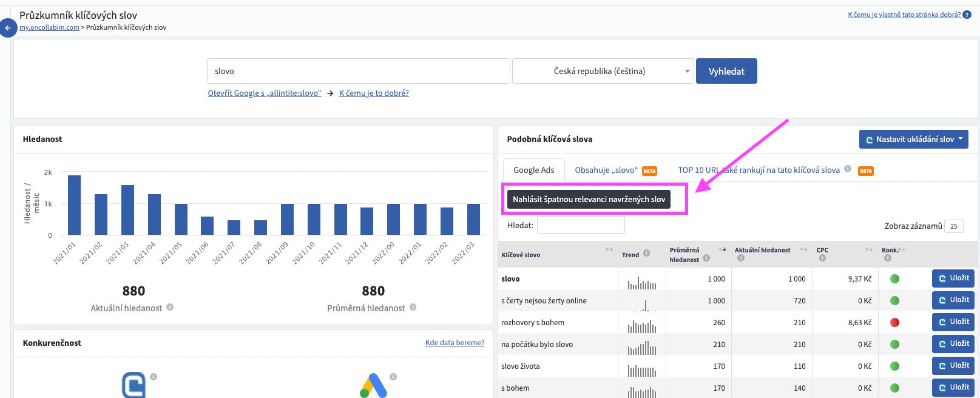Click the Podobná klíčová slova heading

click(550, 139)
